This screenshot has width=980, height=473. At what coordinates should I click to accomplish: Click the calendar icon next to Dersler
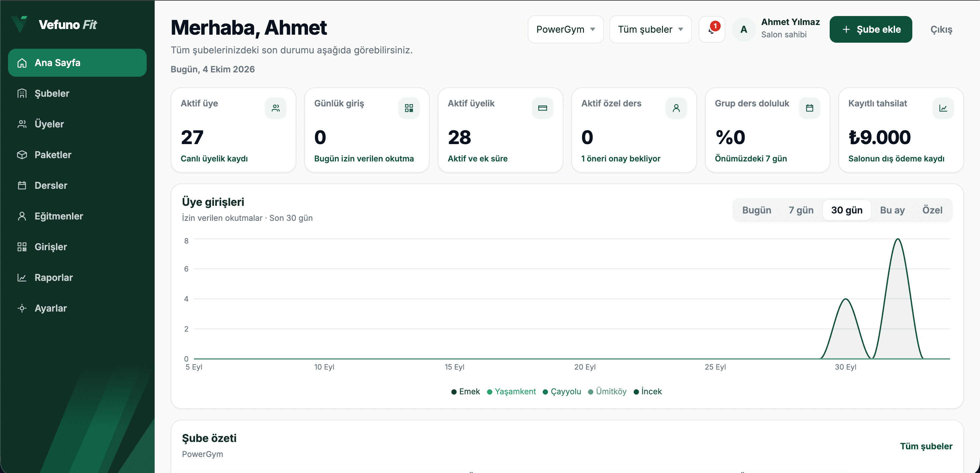(22, 185)
